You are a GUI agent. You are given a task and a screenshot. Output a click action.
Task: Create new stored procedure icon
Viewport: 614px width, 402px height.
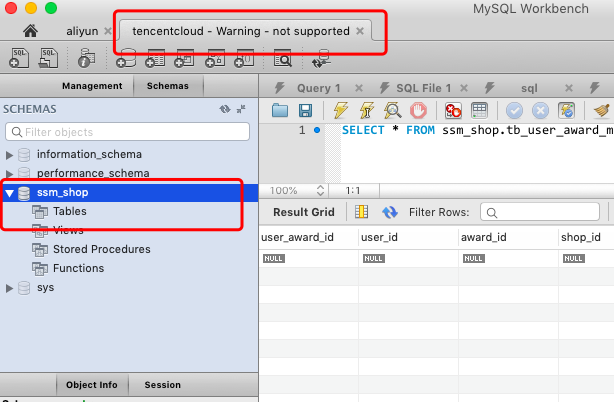(x=215, y=58)
